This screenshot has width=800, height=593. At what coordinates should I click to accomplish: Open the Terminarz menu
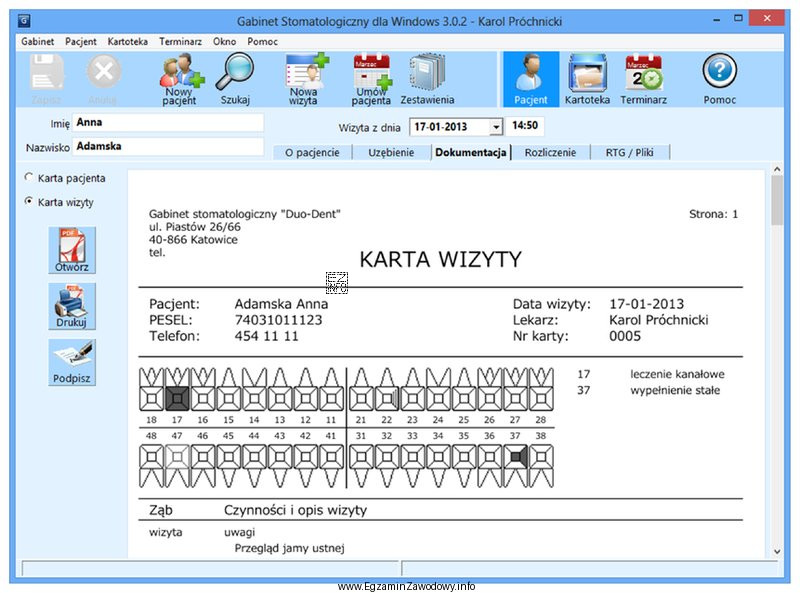[x=180, y=41]
